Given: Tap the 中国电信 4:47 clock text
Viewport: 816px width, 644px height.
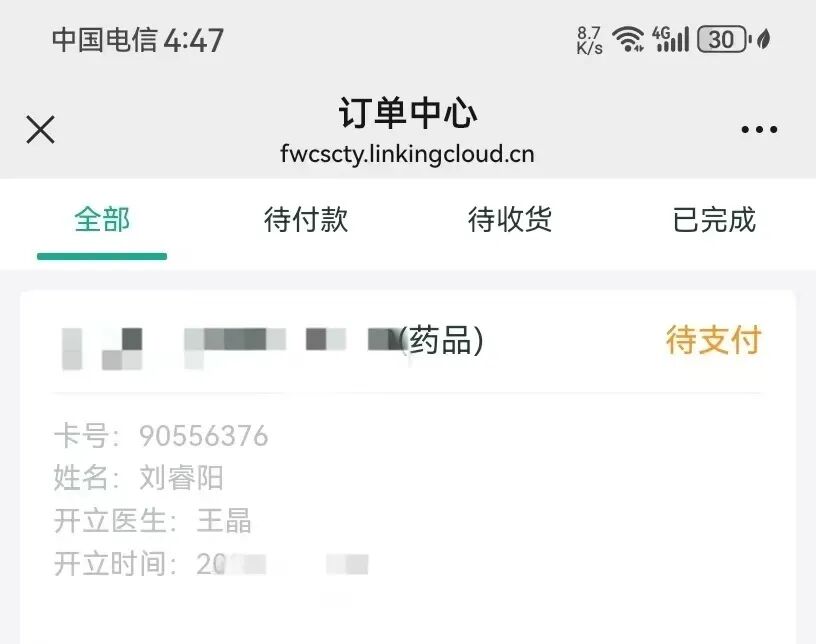Looking at the screenshot, I should [x=138, y=40].
